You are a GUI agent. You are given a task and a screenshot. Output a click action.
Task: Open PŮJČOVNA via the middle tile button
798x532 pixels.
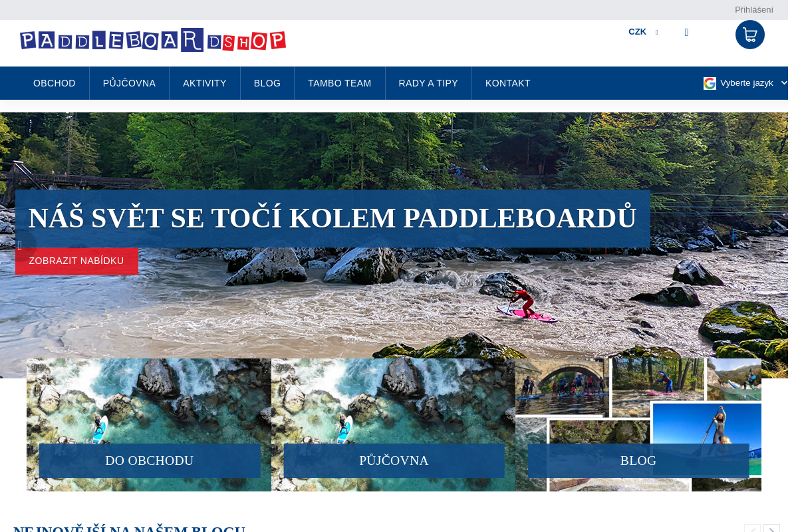394,461
